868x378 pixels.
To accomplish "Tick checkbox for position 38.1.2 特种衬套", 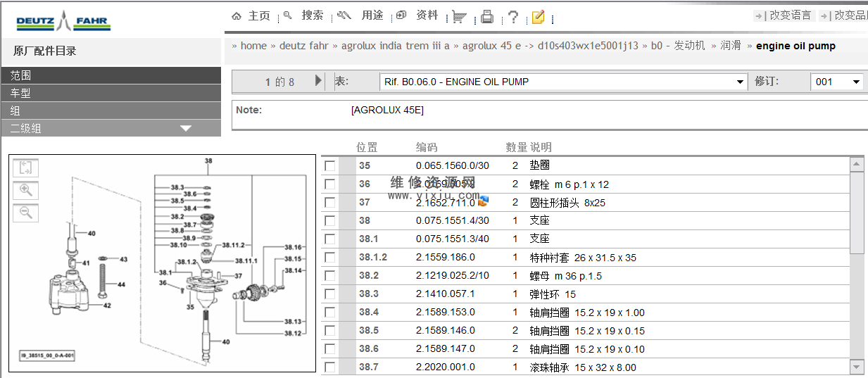I will [329, 257].
